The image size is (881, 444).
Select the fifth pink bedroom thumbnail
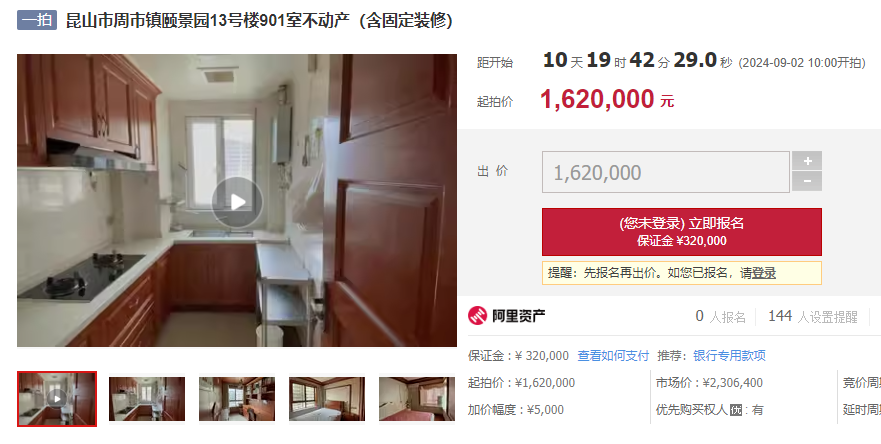[417, 398]
